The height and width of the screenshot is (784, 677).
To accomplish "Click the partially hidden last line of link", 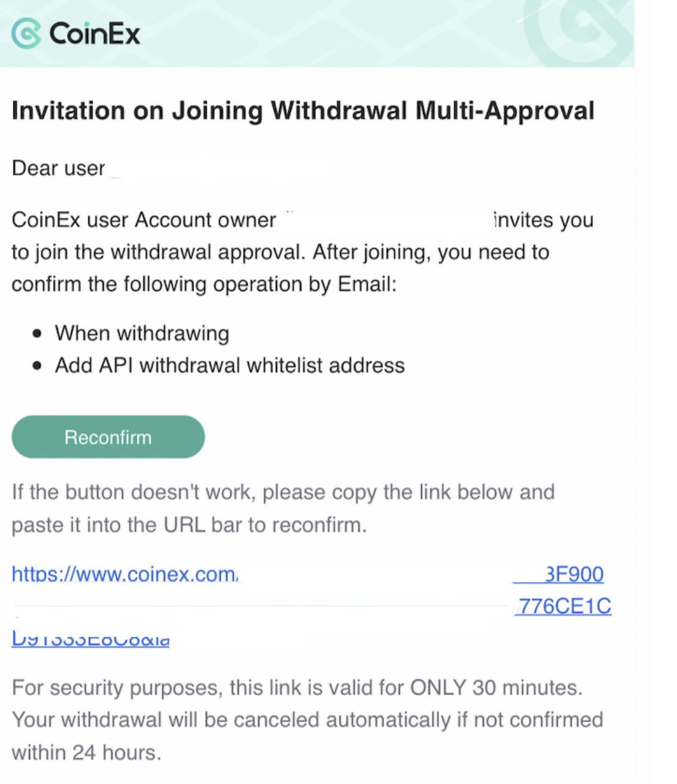I will tap(90, 639).
